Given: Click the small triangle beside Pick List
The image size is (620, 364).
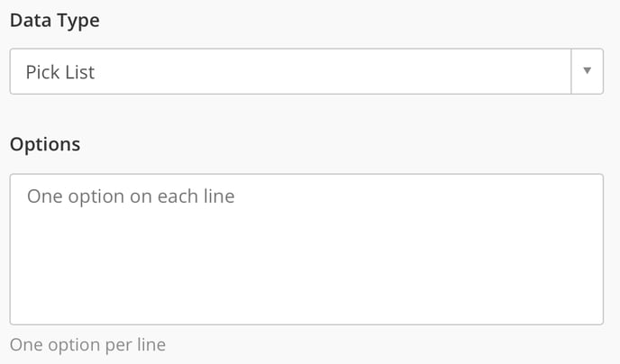Looking at the screenshot, I should (x=587, y=71).
